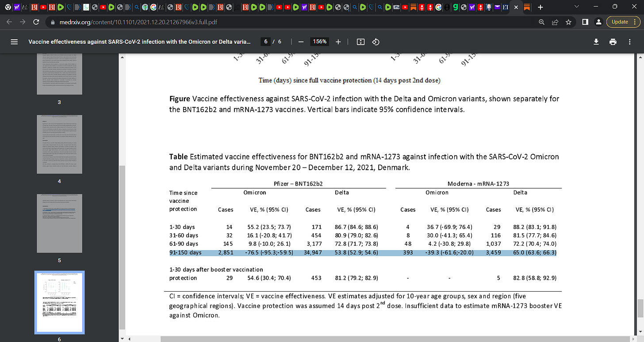This screenshot has height=342, width=644.
Task: Download the PDF file
Action: tap(596, 42)
